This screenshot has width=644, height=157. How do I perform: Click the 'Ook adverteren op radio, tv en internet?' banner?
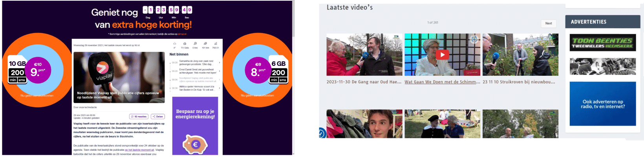(603, 104)
